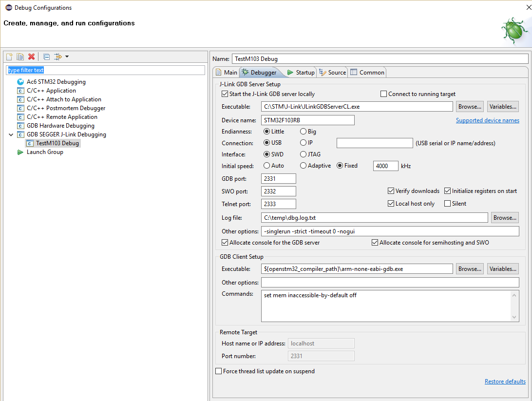This screenshot has height=401, width=532.
Task: Select Auto initial speed
Action: [x=266, y=166]
